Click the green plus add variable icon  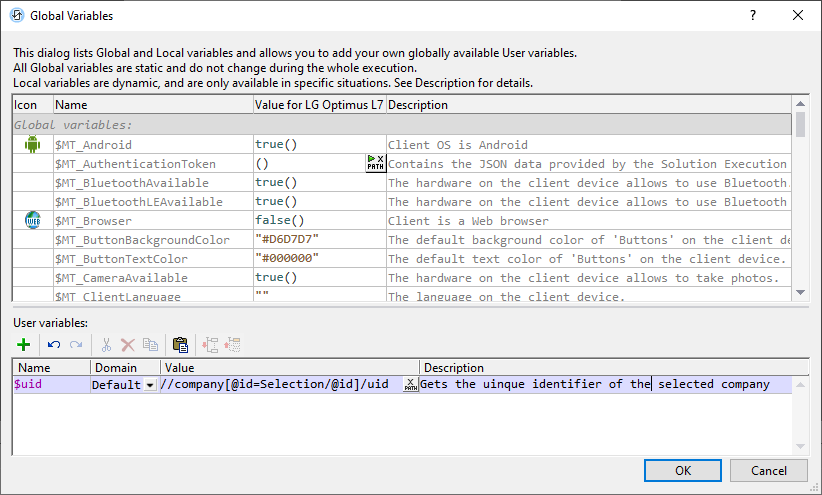click(24, 345)
